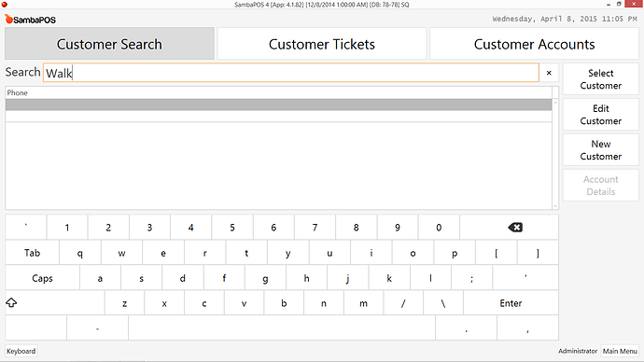644x362 pixels.
Task: Open the Customer Accounts tab
Action: point(534,44)
